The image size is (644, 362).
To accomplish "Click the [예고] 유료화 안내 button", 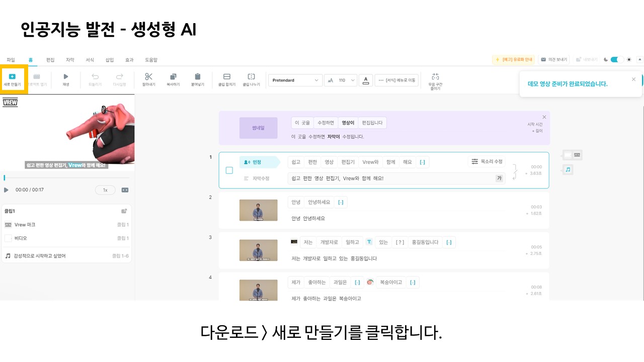I will tap(513, 59).
